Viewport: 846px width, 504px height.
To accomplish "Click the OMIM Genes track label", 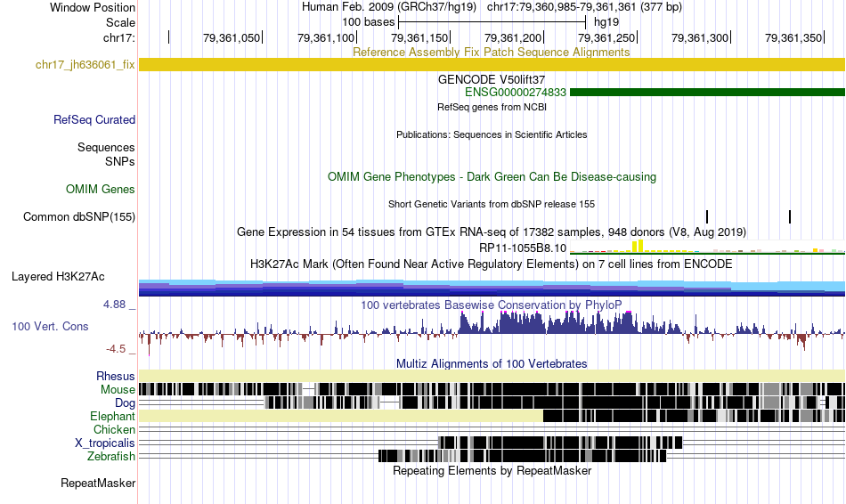I will coord(101,190).
